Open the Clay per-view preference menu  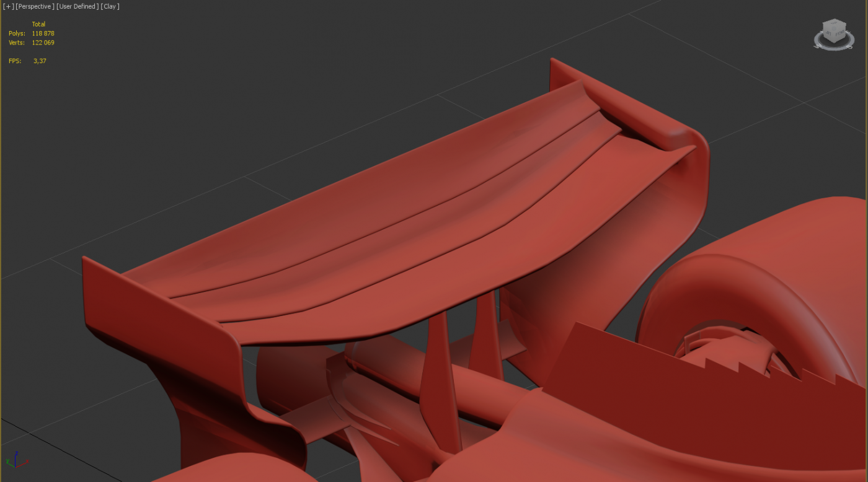(x=110, y=7)
